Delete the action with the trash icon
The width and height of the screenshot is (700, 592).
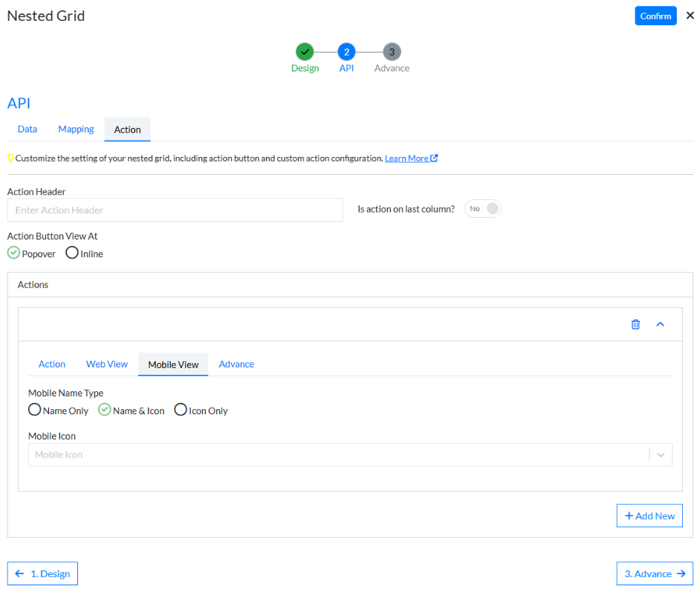point(635,324)
